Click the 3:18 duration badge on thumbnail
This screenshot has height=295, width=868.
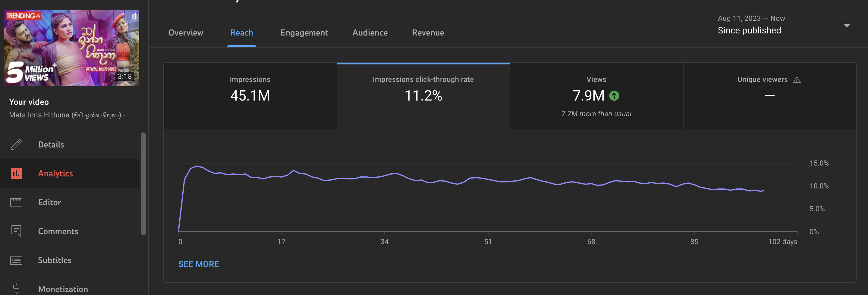[125, 76]
